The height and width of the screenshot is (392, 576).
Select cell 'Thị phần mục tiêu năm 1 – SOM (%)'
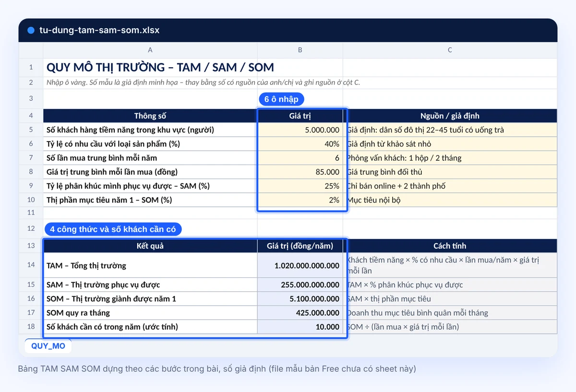(150, 200)
